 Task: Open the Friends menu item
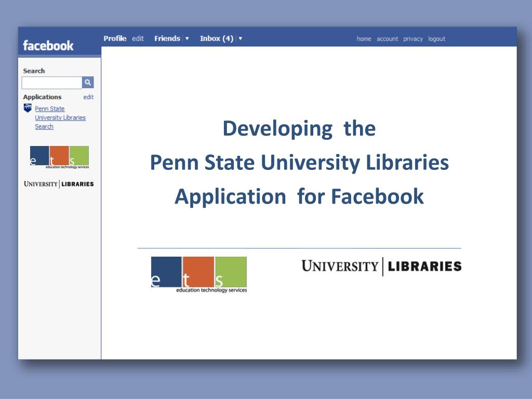click(167, 38)
